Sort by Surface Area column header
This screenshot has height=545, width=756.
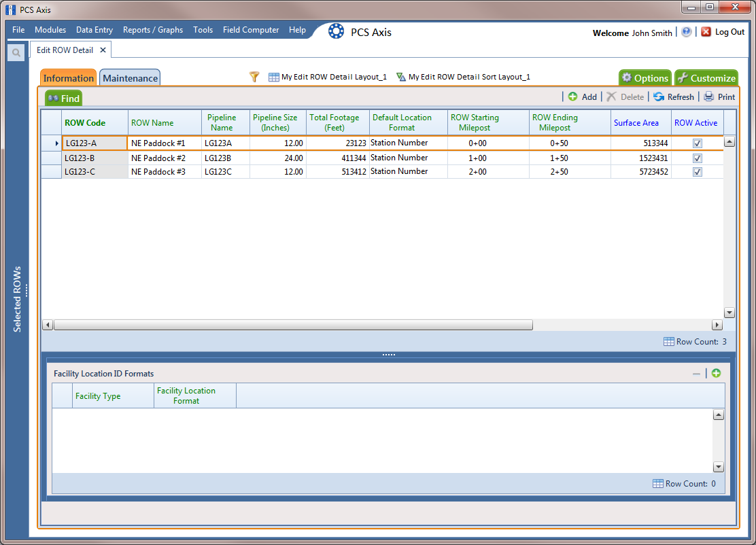coord(641,123)
